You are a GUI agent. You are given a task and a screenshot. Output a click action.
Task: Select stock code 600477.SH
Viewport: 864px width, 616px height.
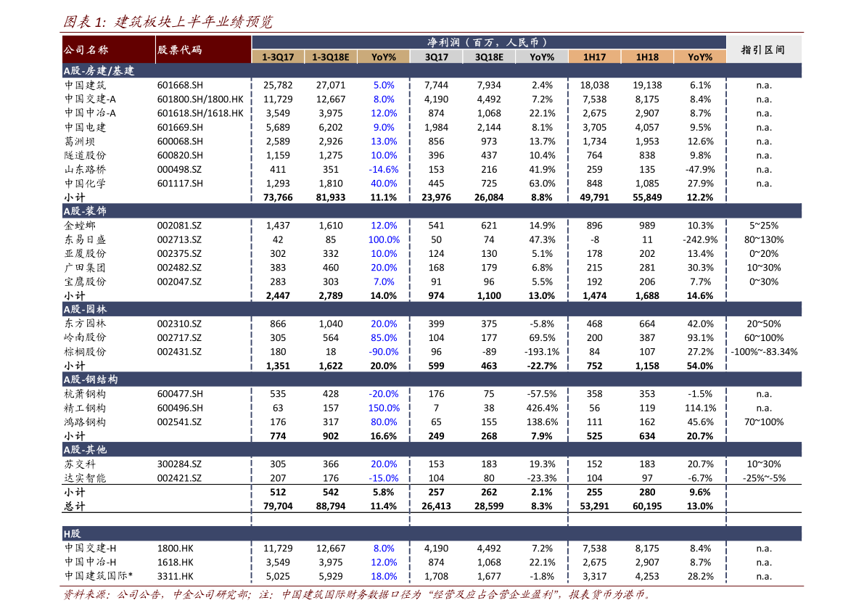click(180, 394)
